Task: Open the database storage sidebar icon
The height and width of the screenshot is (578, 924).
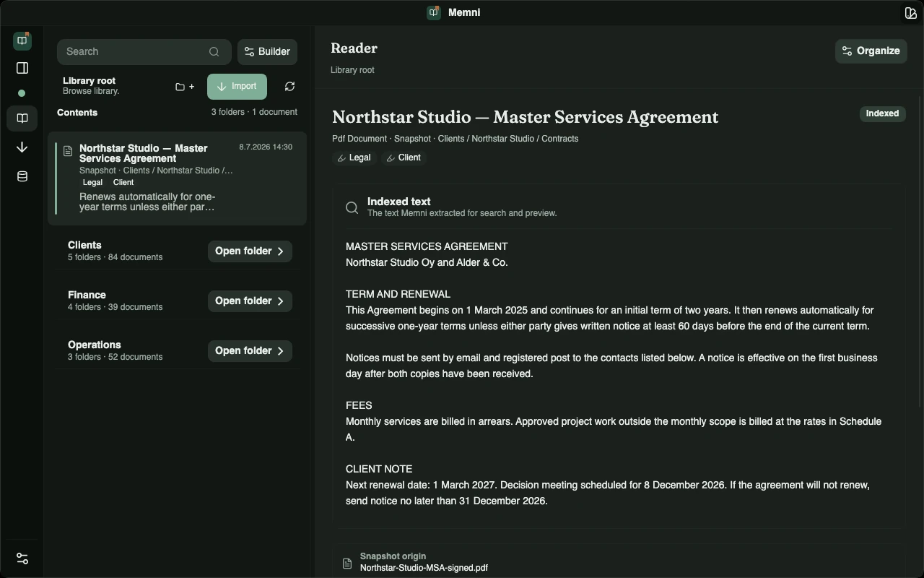Action: pyautogui.click(x=22, y=176)
